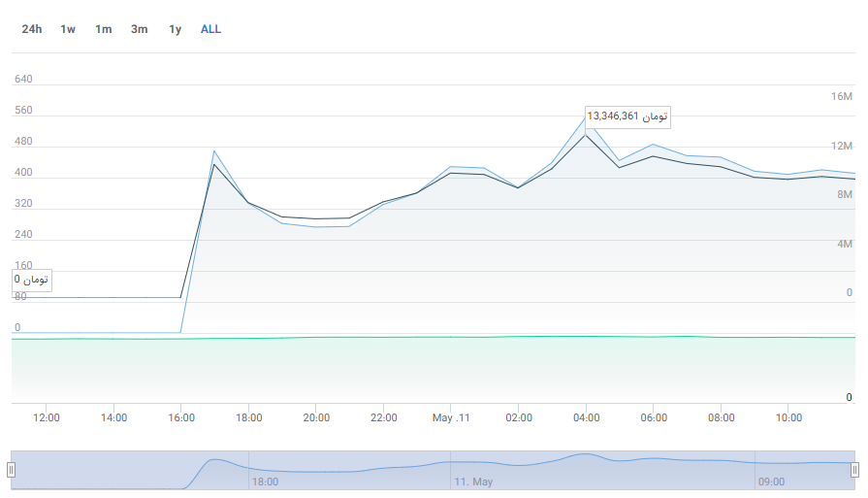The image size is (868, 498).
Task: Click the 17:00 spike on the chart
Action: [214, 151]
